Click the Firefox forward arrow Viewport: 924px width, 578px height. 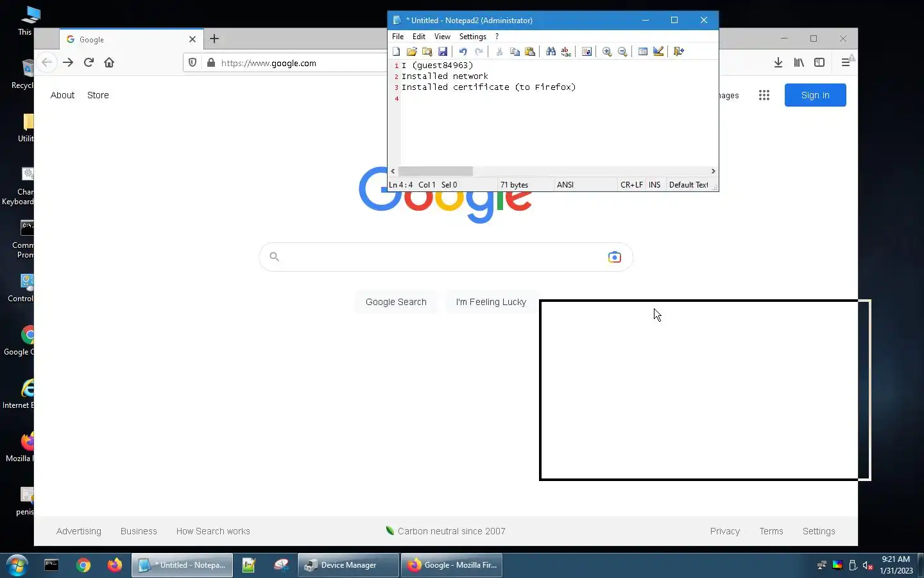[68, 62]
